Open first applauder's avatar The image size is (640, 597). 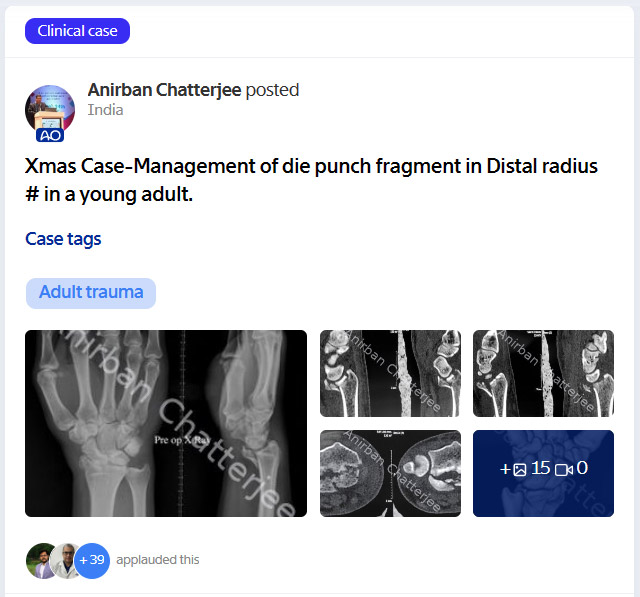click(x=40, y=561)
